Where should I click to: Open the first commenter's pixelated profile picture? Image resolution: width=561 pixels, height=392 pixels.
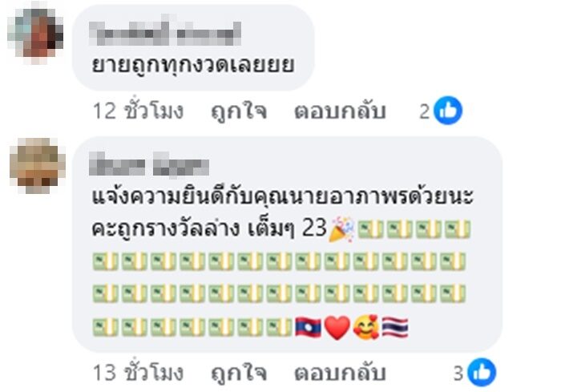36,34
